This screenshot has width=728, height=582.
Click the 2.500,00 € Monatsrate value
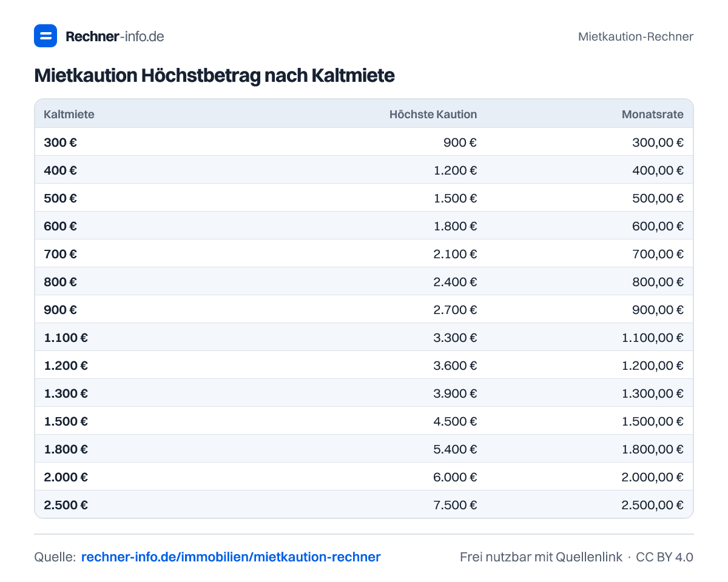coord(652,505)
